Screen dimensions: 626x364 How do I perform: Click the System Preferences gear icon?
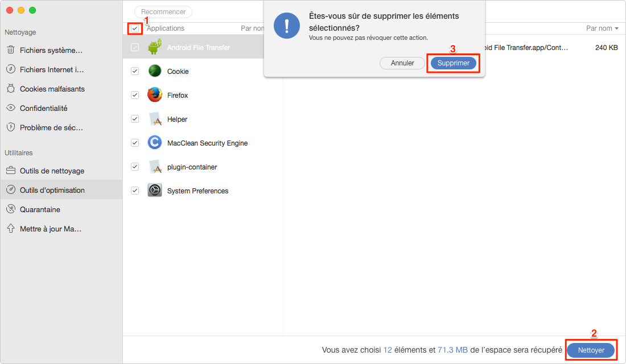point(155,191)
